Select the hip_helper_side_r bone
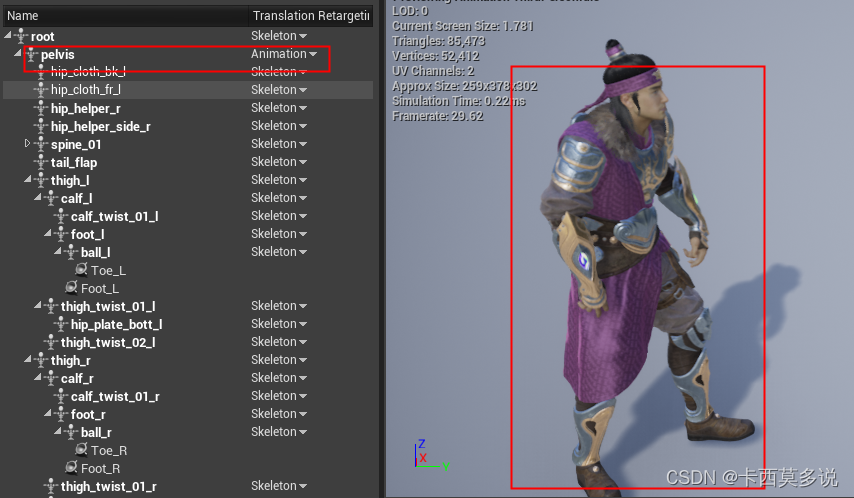 pyautogui.click(x=101, y=126)
